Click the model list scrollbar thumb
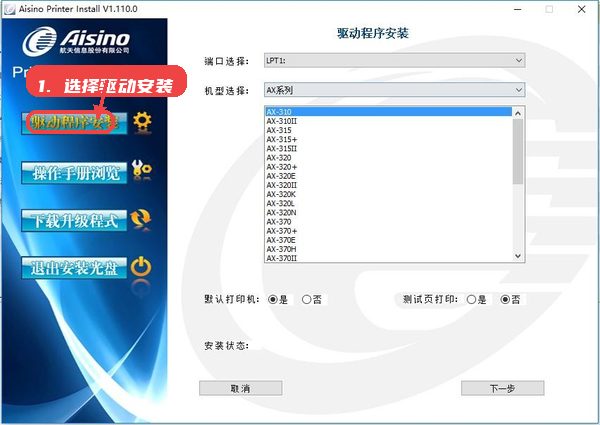The height and width of the screenshot is (425, 600). point(518,151)
